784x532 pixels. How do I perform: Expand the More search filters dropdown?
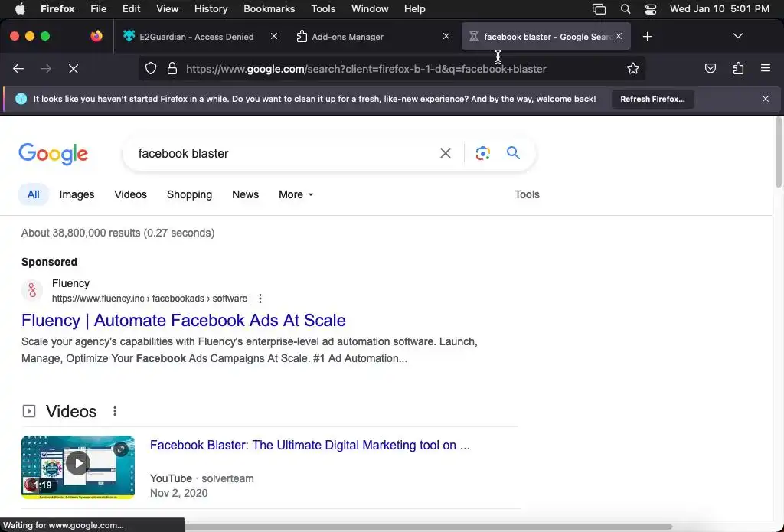coord(296,194)
